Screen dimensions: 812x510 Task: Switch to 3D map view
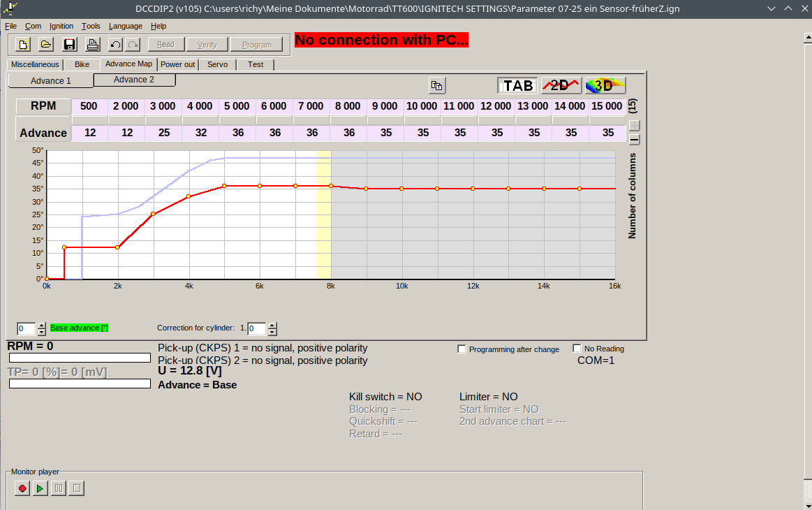click(605, 85)
